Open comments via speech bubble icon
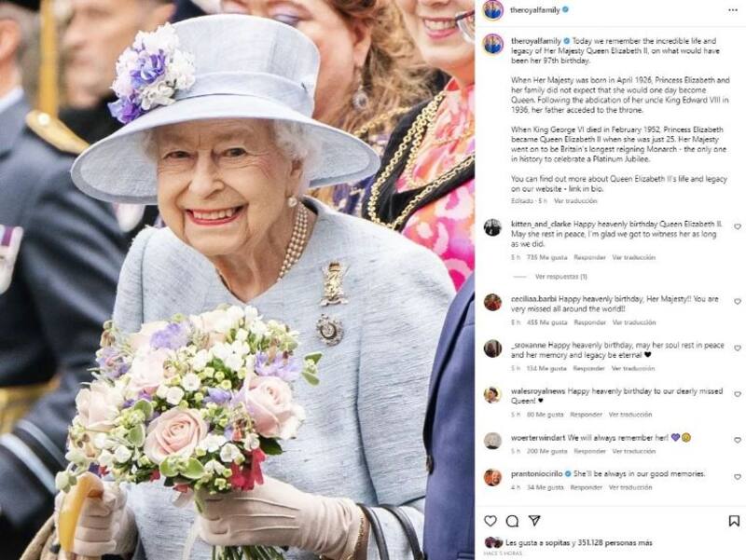This screenshot has width=746, height=560. 512,521
